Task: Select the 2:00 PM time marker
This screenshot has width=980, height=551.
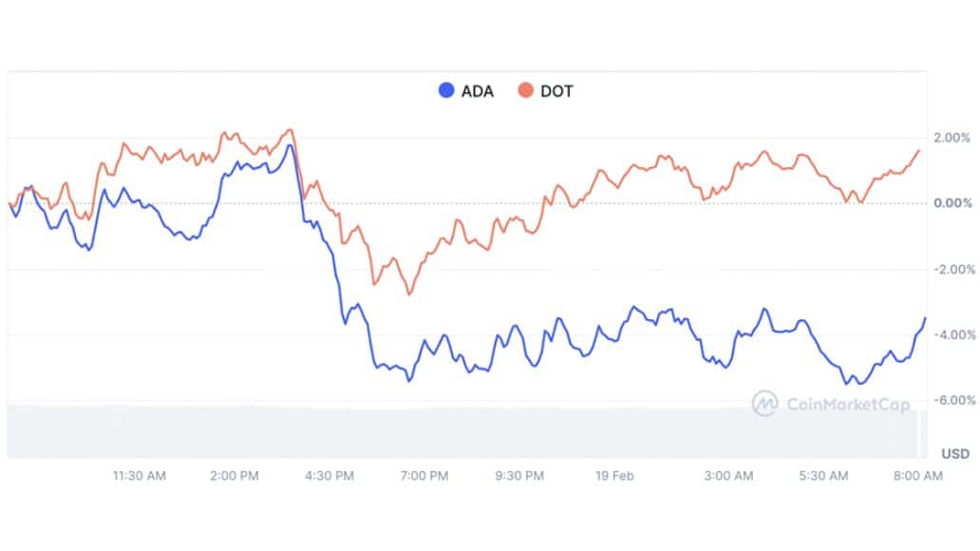Action: (235, 476)
